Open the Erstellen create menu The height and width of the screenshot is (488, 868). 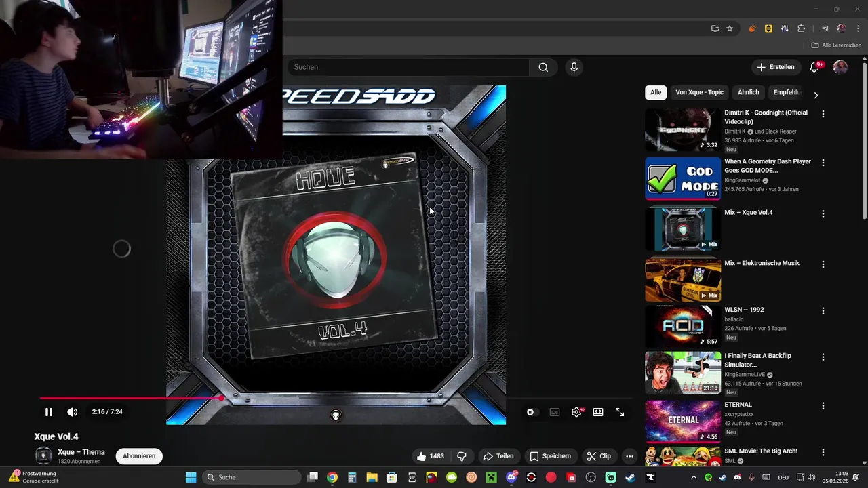point(776,67)
